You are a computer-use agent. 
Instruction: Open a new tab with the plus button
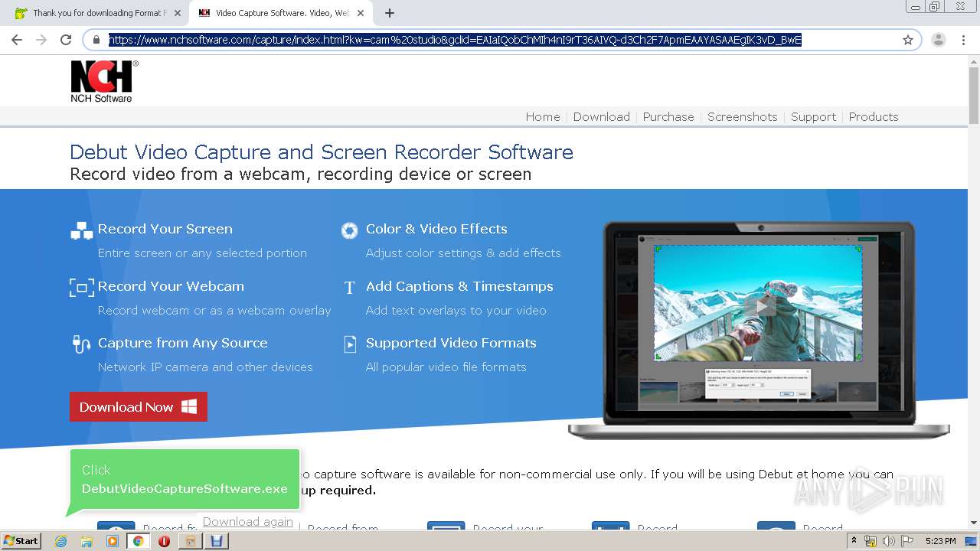point(390,13)
